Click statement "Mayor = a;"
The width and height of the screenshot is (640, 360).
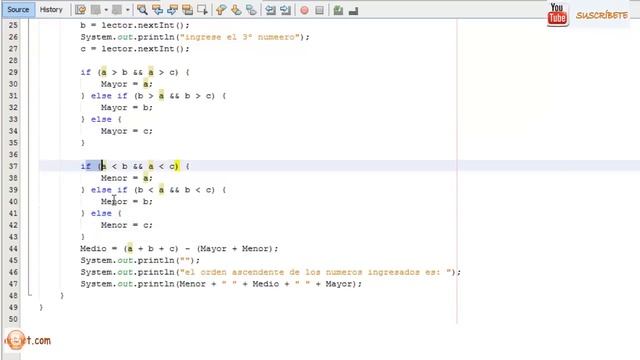point(127,84)
